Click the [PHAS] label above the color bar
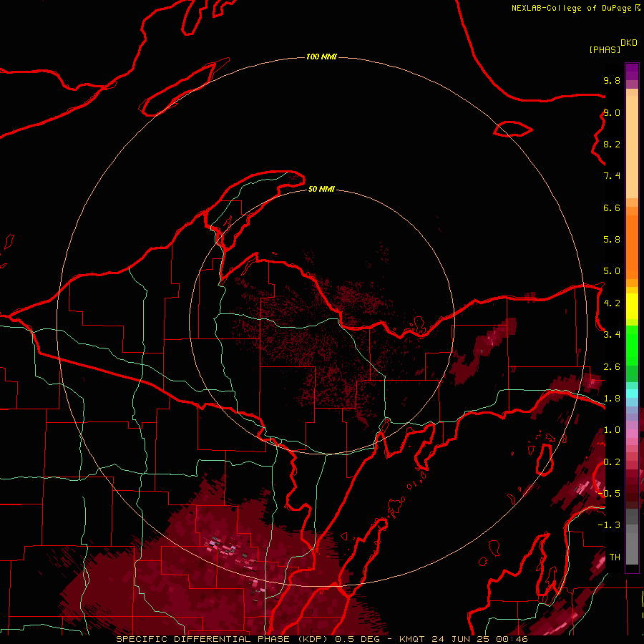This screenshot has width=644, height=644. pyautogui.click(x=605, y=50)
